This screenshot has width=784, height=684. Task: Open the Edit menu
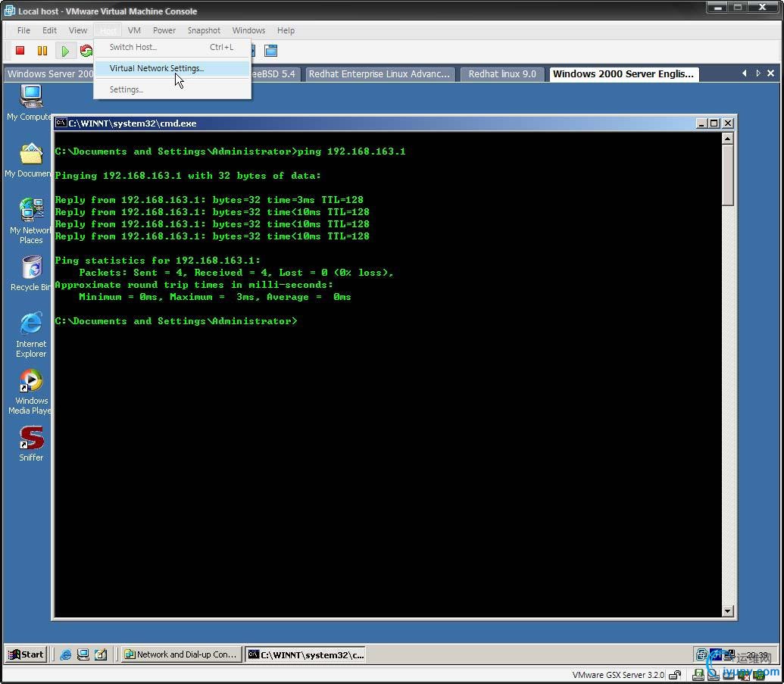(x=49, y=30)
